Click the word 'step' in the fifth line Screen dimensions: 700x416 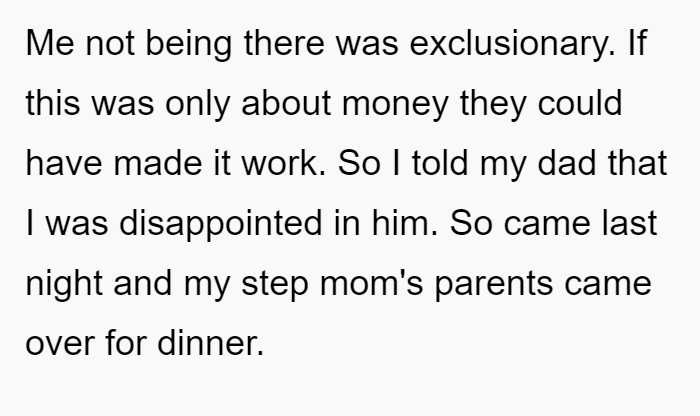tap(275, 284)
